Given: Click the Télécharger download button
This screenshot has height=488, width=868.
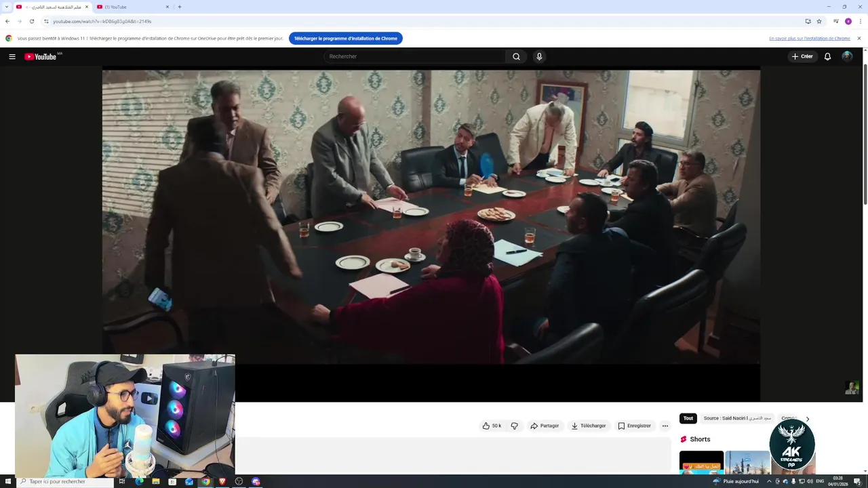Looking at the screenshot, I should click(x=589, y=426).
